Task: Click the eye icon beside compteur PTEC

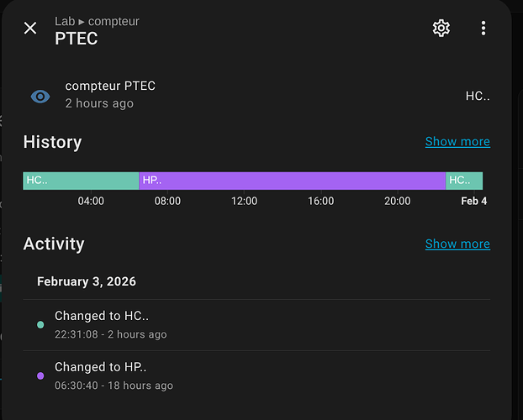Action: click(x=40, y=96)
